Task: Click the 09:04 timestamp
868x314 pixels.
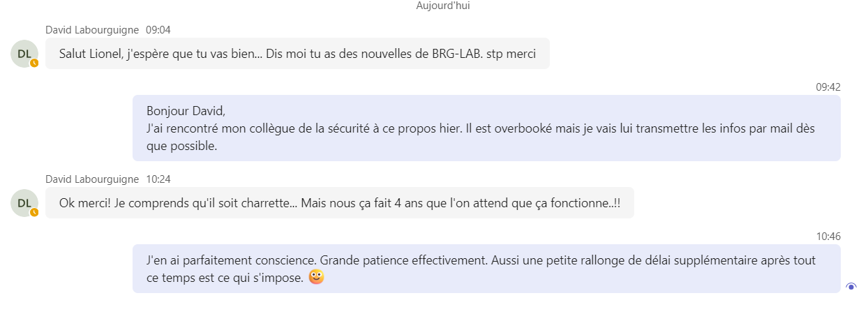Action: tap(158, 30)
